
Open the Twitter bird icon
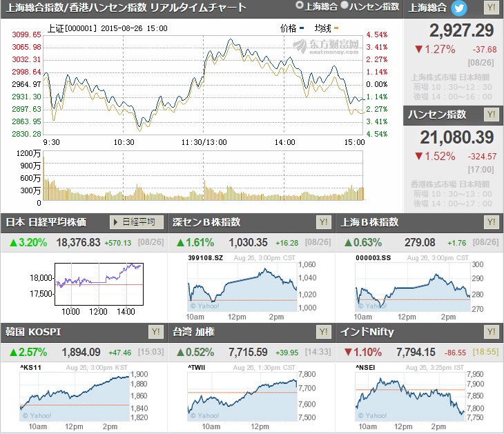coord(459,8)
